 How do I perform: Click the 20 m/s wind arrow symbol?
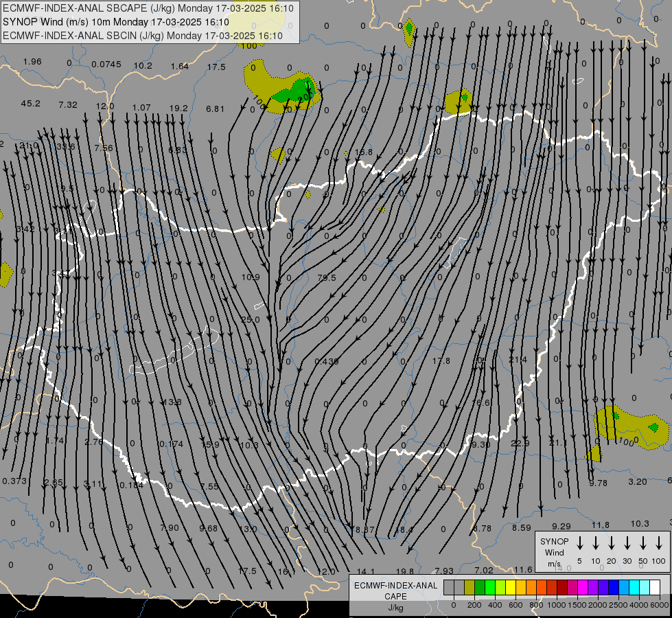point(612,543)
